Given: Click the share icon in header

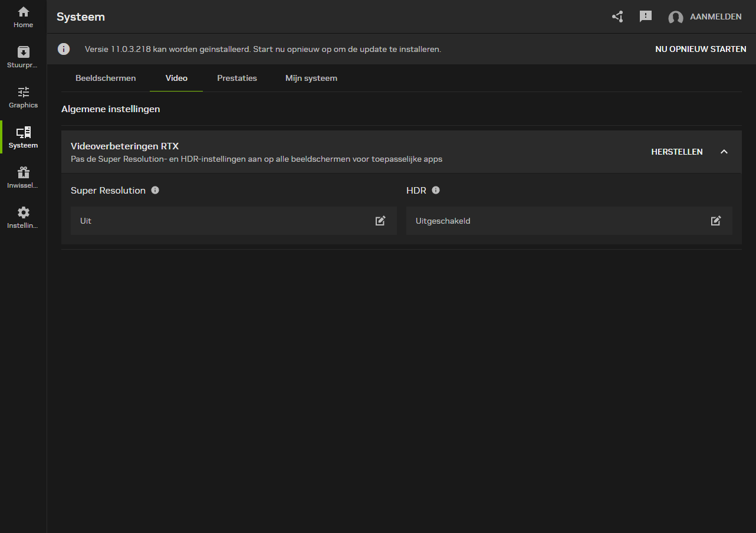Looking at the screenshot, I should (x=617, y=17).
